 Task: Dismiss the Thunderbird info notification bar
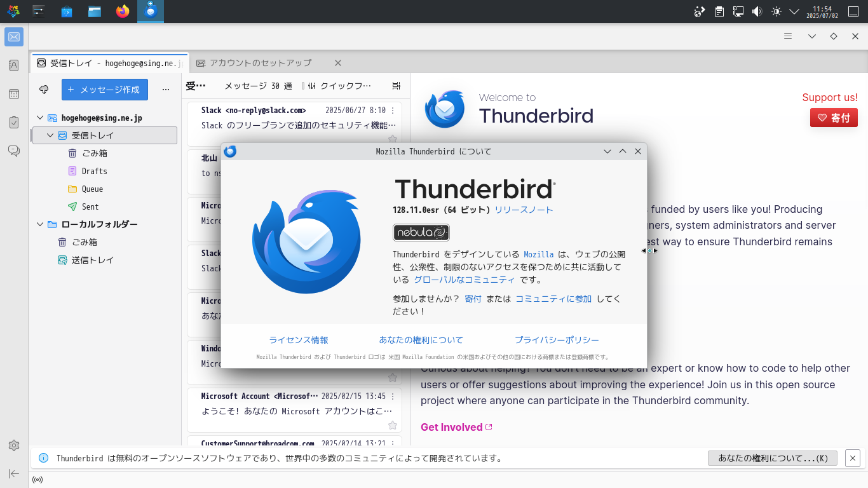coord(853,458)
